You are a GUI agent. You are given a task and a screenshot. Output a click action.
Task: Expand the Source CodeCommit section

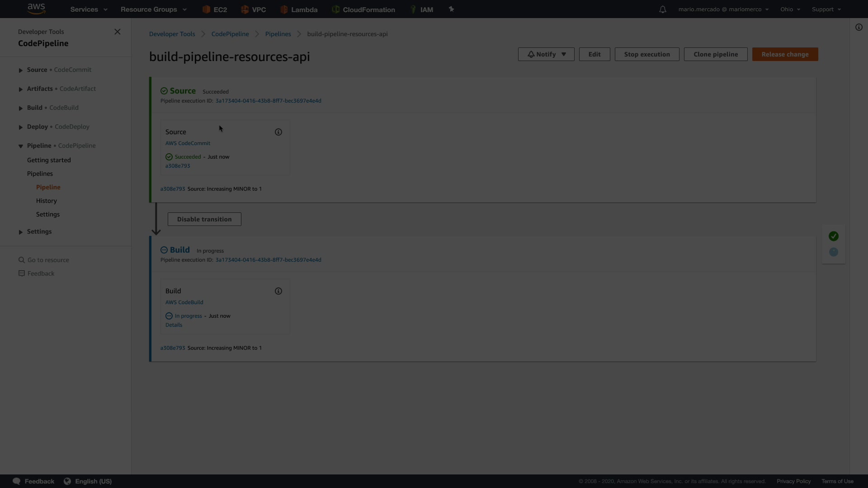[21, 70]
